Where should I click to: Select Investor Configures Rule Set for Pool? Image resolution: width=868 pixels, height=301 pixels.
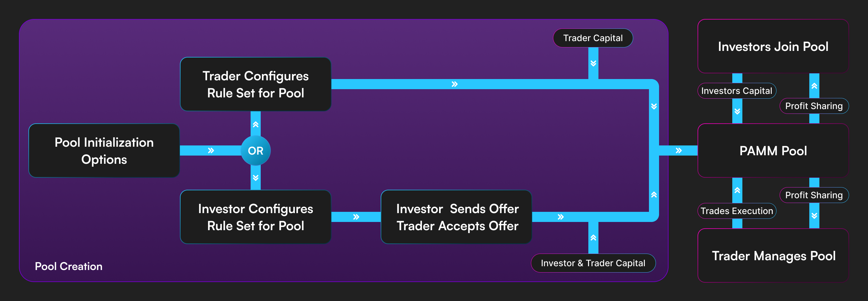coord(255,217)
